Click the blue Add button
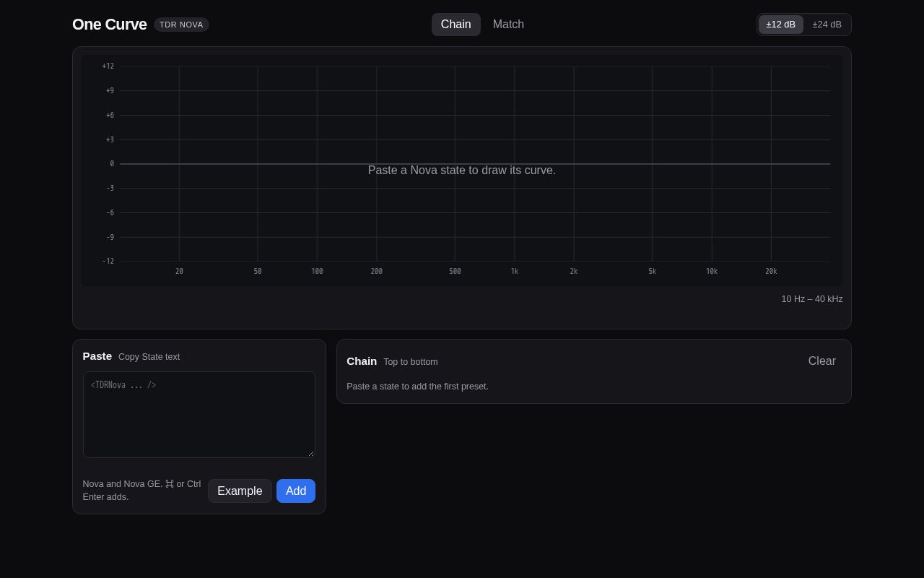 click(x=296, y=491)
